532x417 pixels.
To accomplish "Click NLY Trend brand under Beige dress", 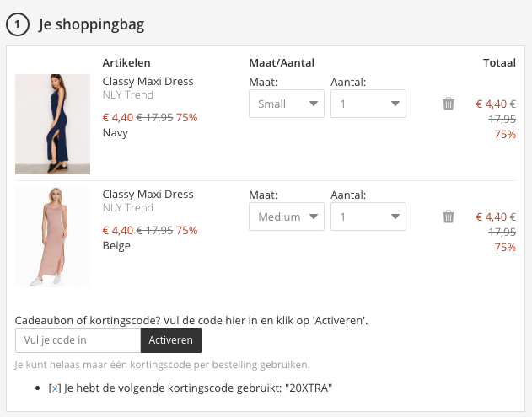I will click(127, 208).
